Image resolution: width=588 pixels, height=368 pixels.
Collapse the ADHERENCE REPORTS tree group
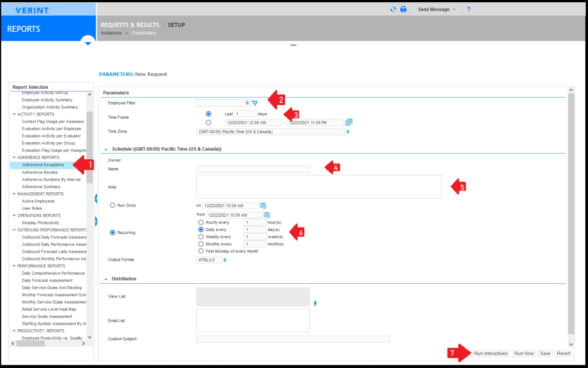click(x=14, y=158)
